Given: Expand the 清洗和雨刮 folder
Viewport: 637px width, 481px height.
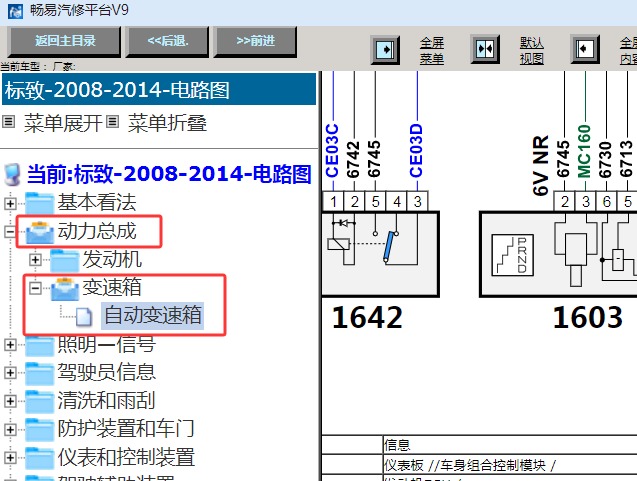Looking at the screenshot, I should [x=10, y=401].
